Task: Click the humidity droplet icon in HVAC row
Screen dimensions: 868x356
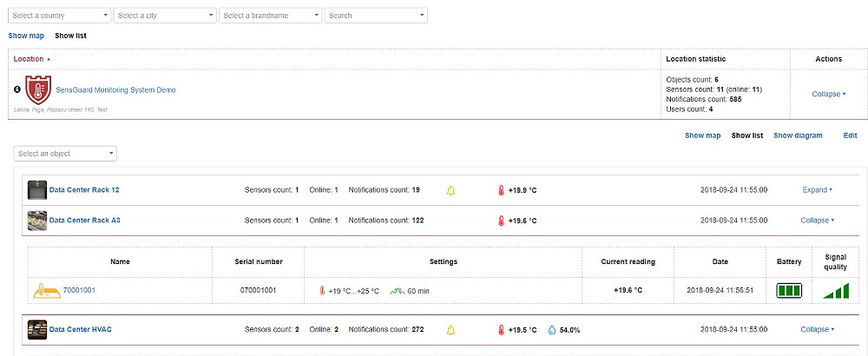Action: coord(553,330)
